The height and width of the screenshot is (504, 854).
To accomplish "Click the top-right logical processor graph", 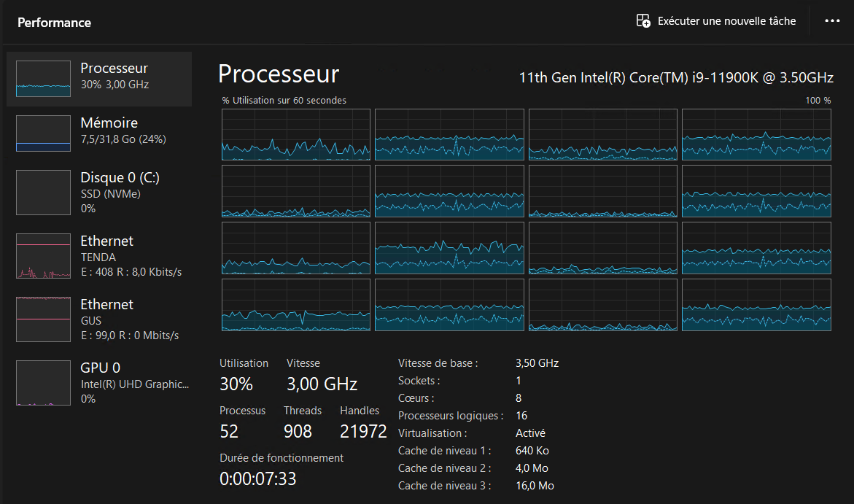I will 756,135.
